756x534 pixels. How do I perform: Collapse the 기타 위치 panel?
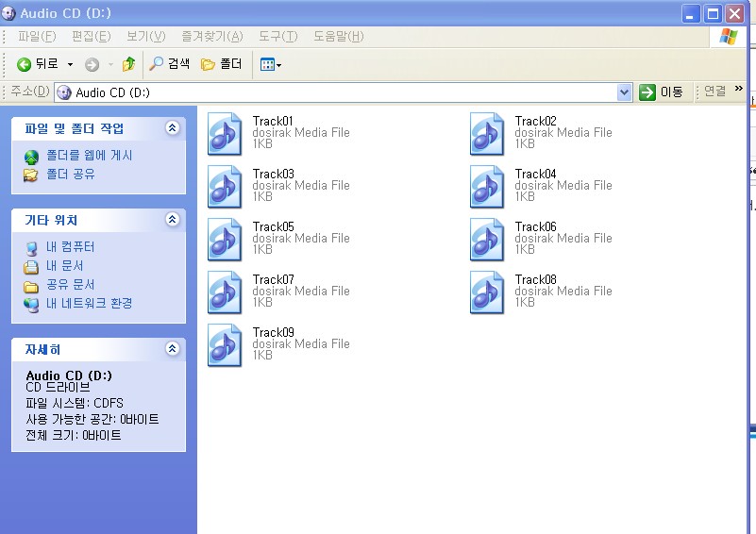point(173,219)
